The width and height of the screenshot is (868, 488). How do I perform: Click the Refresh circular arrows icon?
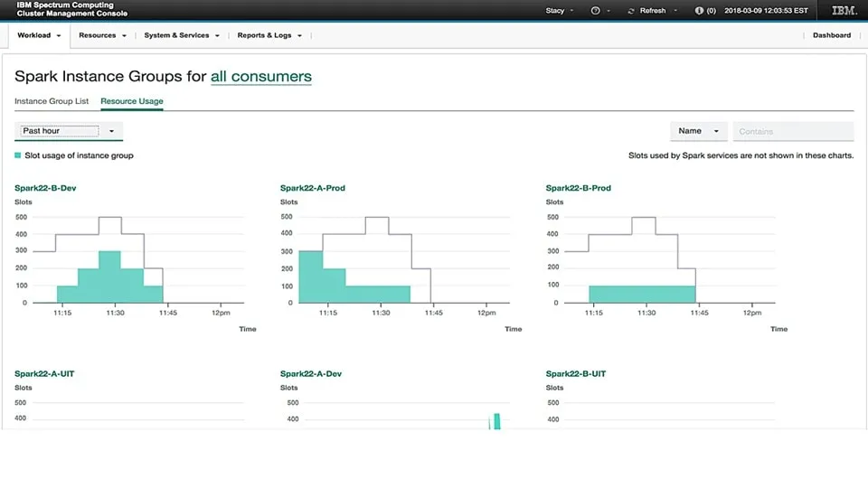click(x=631, y=11)
